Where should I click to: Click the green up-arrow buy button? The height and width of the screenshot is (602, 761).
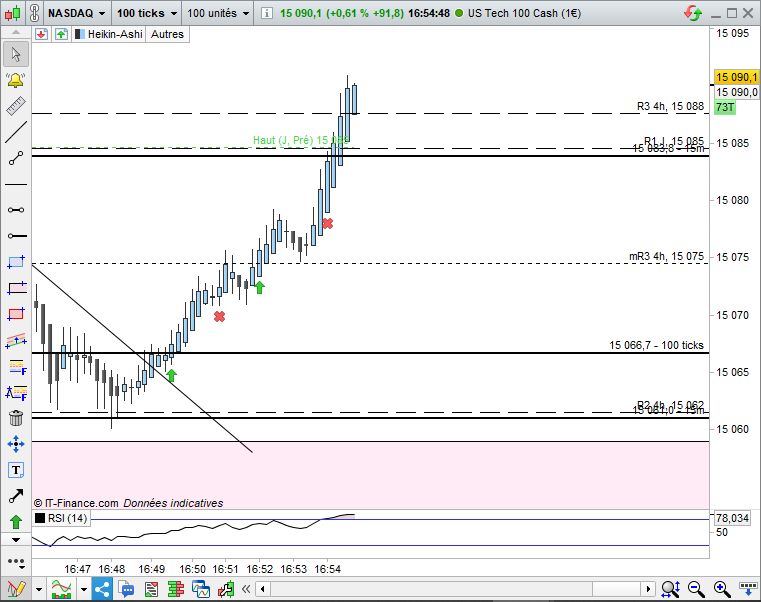tap(61, 34)
